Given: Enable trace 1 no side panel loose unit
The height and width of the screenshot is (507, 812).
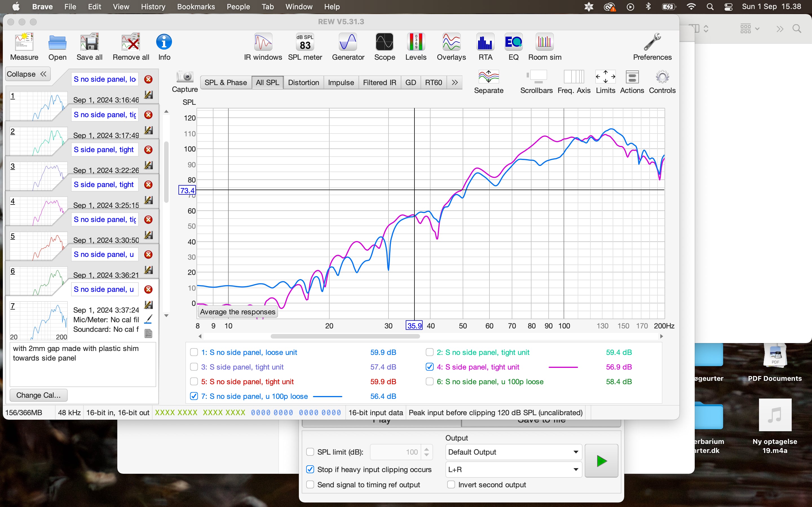Looking at the screenshot, I should point(194,352).
